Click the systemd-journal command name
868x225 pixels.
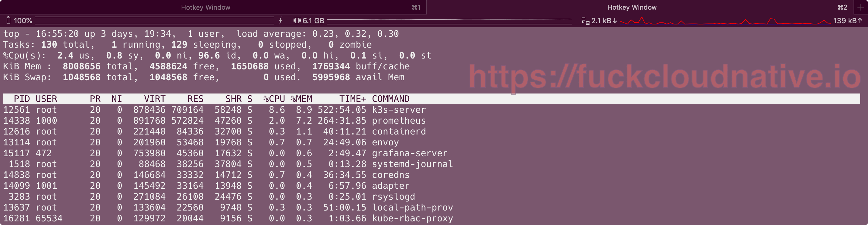[x=412, y=164]
